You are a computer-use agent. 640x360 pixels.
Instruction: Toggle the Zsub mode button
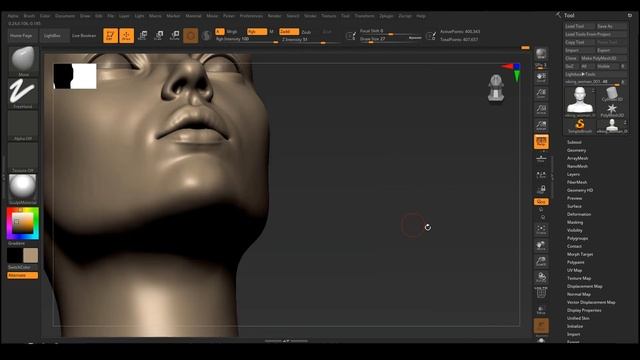[x=307, y=32]
